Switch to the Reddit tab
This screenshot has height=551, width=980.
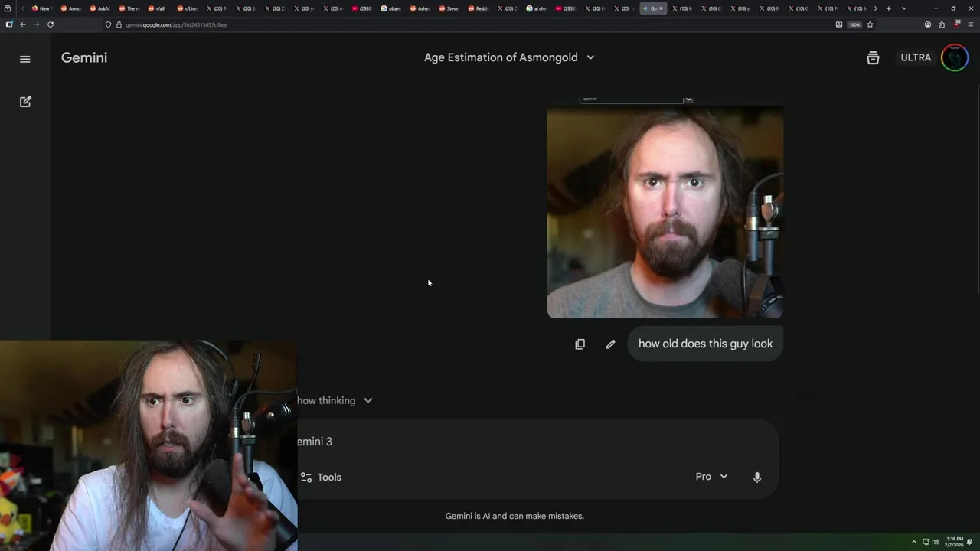click(x=478, y=8)
